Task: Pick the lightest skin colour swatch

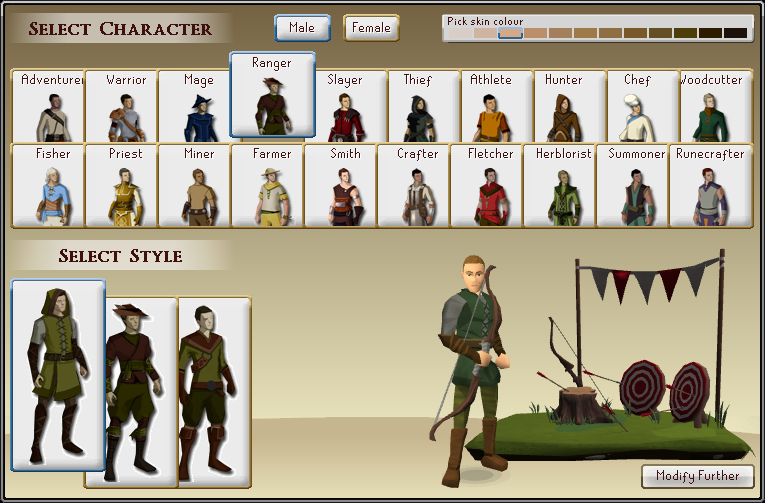Action: click(461, 33)
